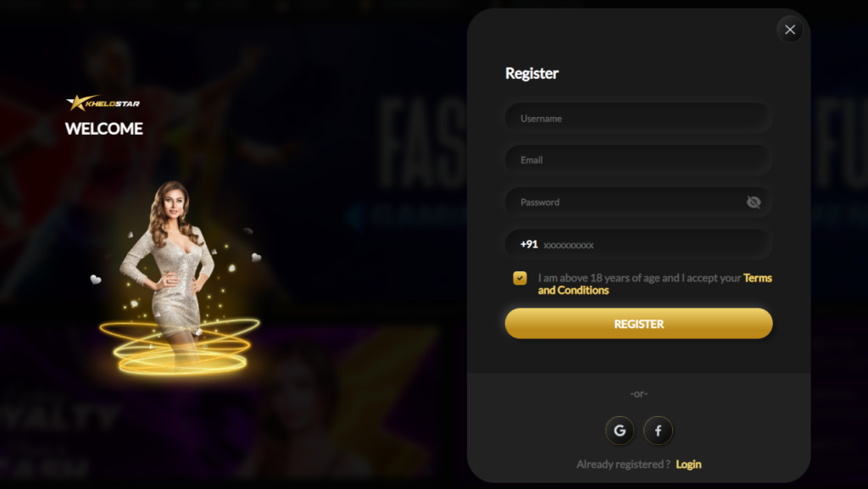Click the WELCOME text under logo

pos(104,128)
